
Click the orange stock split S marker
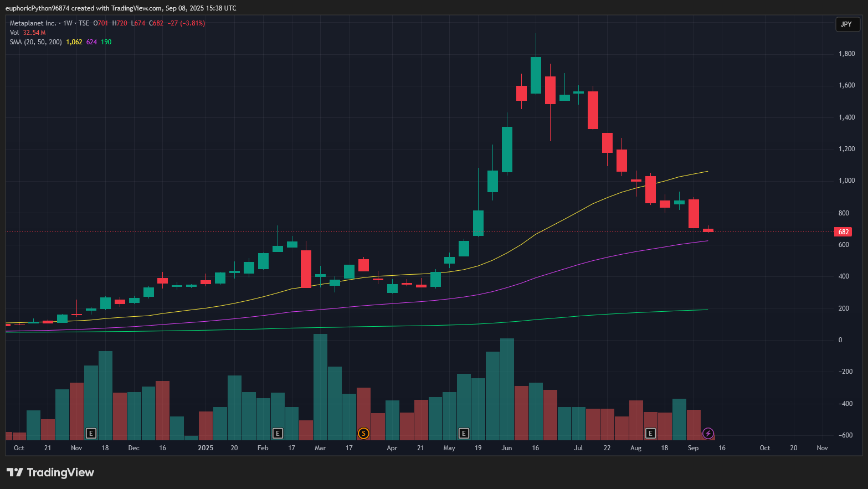[363, 433]
